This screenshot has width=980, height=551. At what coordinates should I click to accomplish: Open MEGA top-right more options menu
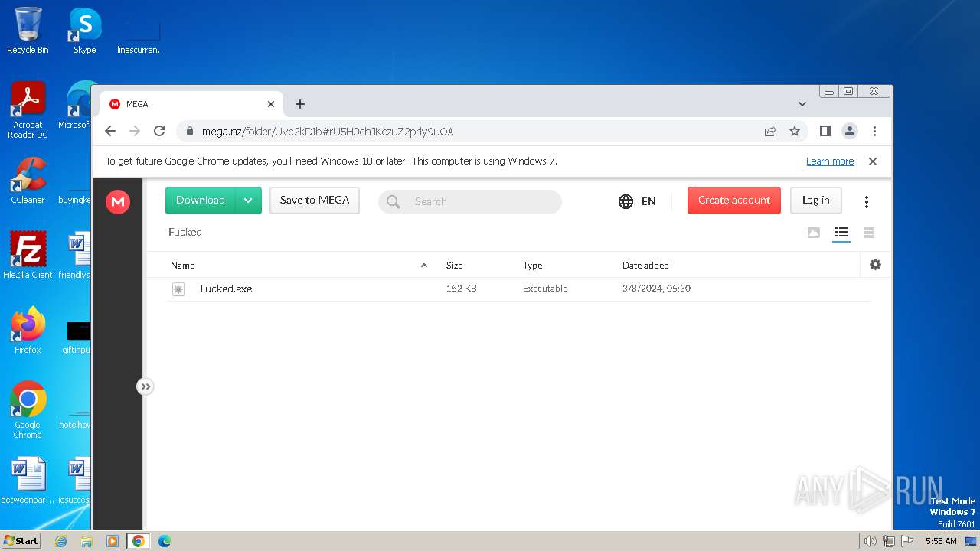867,202
